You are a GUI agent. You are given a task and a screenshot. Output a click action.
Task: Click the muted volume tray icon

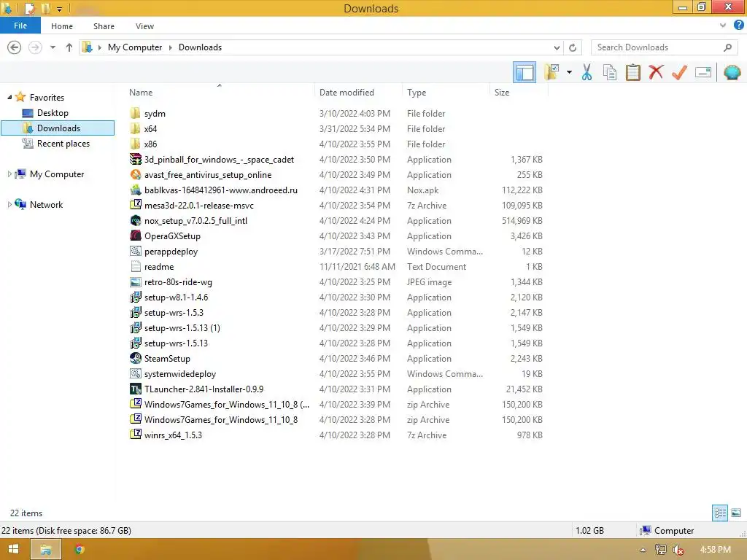678,550
